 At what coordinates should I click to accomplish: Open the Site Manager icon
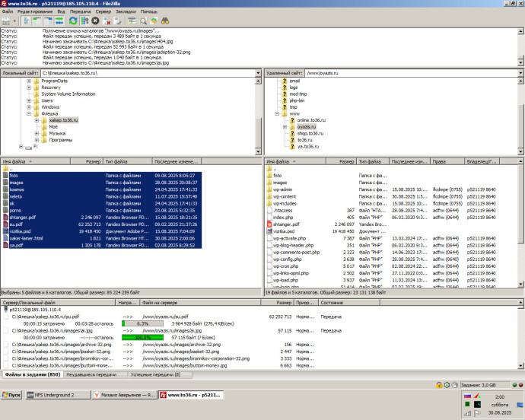coord(5,21)
